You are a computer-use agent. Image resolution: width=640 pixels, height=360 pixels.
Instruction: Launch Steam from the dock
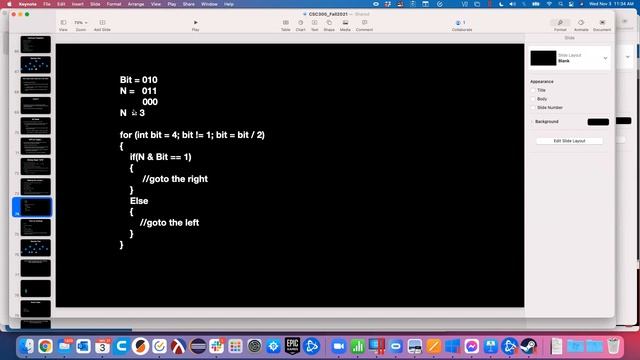tap(529, 346)
